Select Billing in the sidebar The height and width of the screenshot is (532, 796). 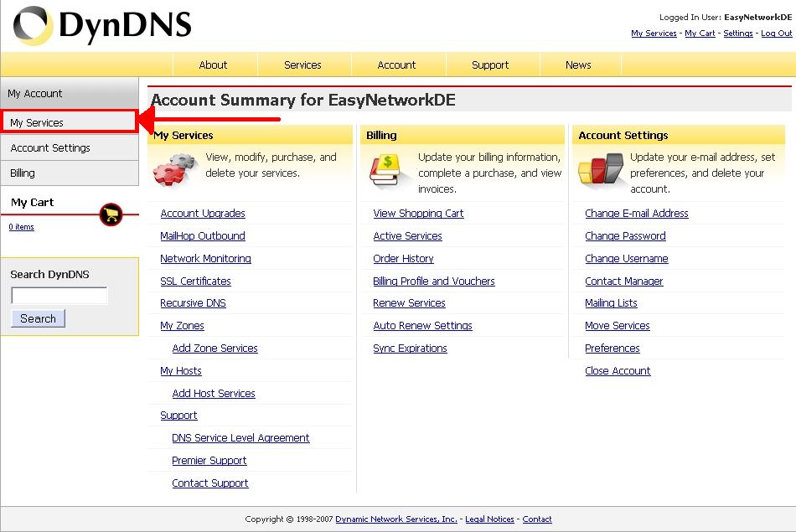(70, 173)
